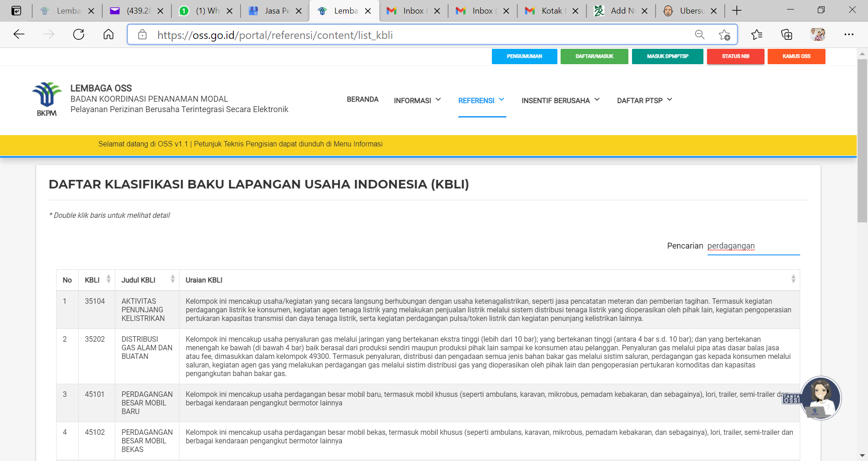Image resolution: width=868 pixels, height=461 pixels.
Task: Select the BERANDA menu item
Action: pos(362,99)
